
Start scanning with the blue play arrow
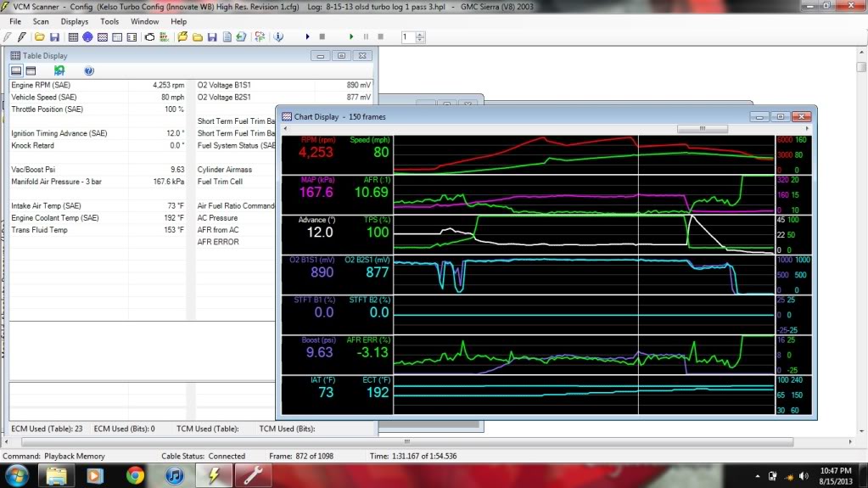tap(307, 37)
